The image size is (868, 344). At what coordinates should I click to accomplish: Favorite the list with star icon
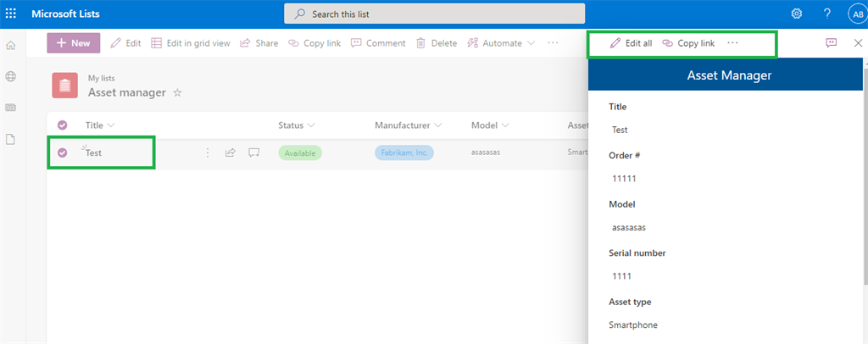(x=177, y=93)
